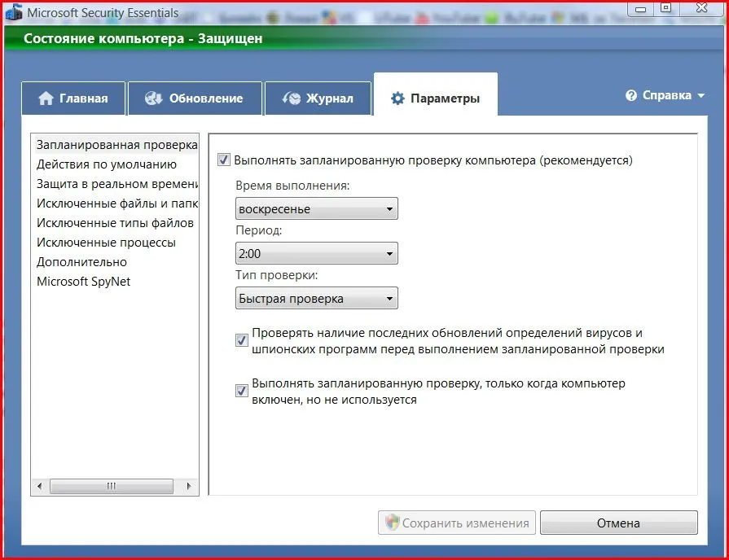The width and height of the screenshot is (729, 560).
Task: Click the settings list left scroll arrow
Action: point(40,486)
